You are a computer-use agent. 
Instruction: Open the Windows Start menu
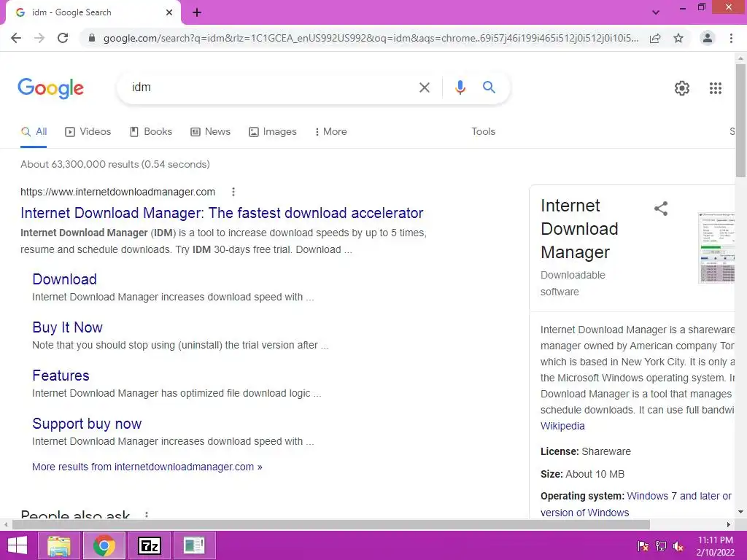pos(18,545)
